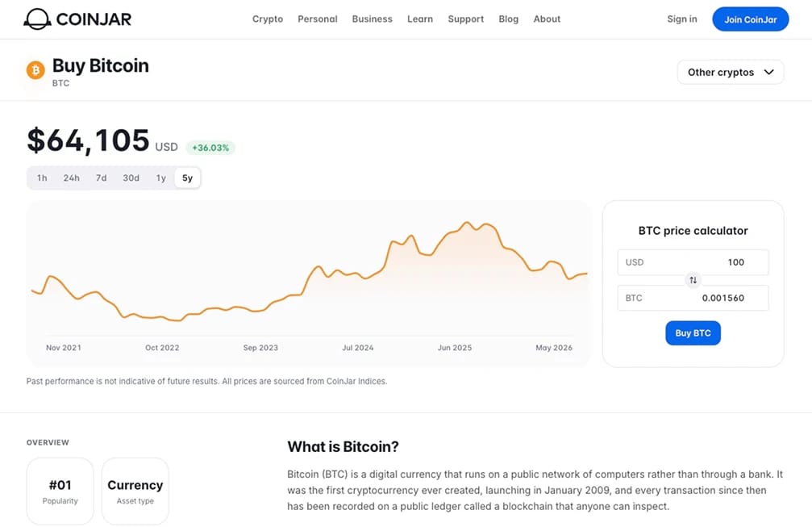The width and height of the screenshot is (812, 527).
Task: Open the Business menu
Action: tap(373, 19)
